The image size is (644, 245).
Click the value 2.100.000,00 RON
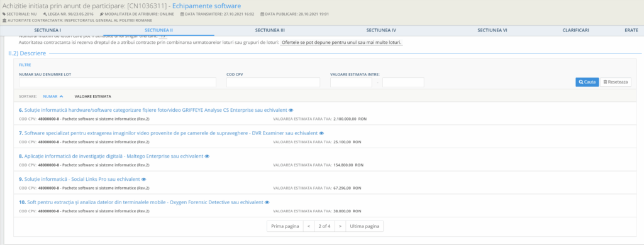pos(350,119)
